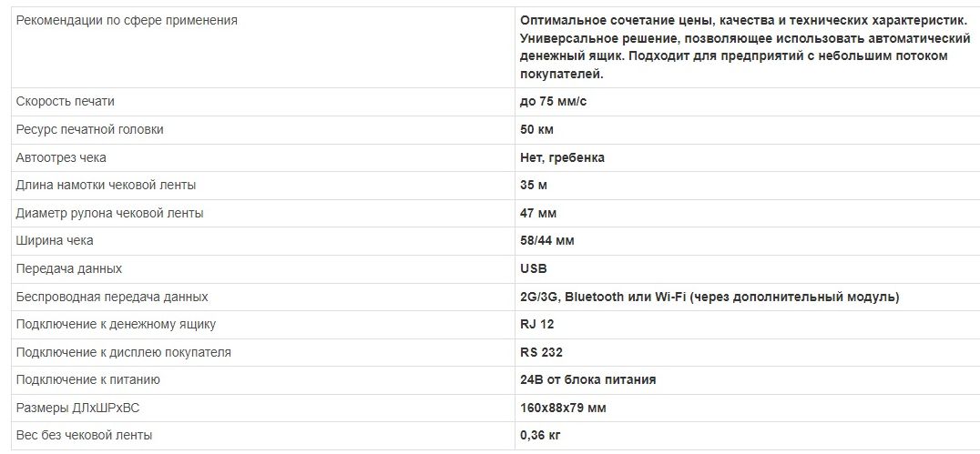Select the 'USB' value cell
Image resolution: width=980 pixels, height=454 pixels.
point(533,269)
